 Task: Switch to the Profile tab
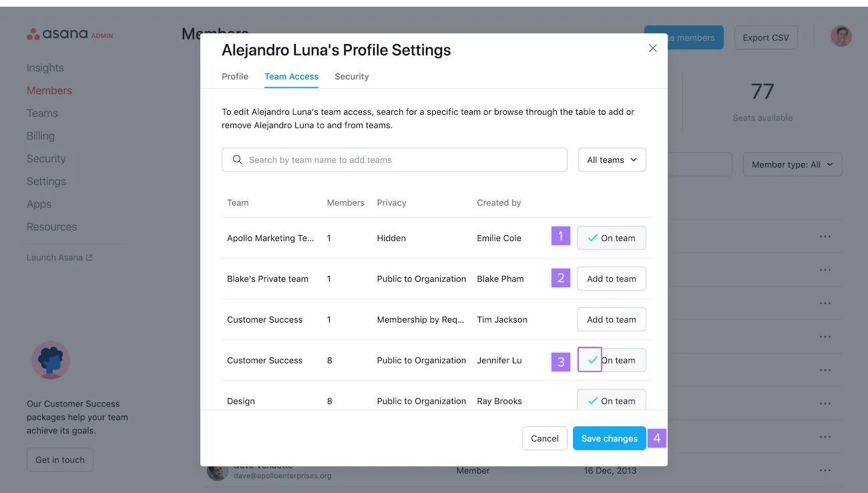[235, 77]
